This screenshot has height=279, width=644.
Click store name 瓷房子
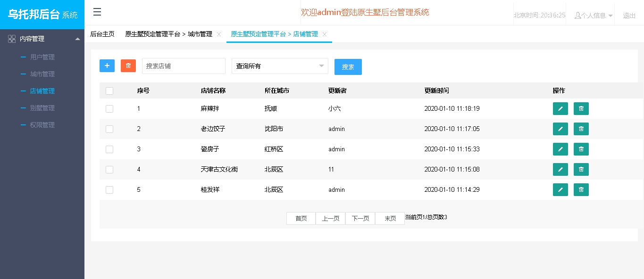coord(210,149)
